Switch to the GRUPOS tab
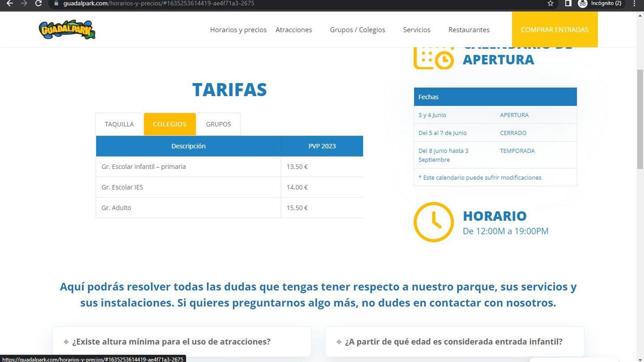Screen dimensions: 644x362 pos(218,124)
